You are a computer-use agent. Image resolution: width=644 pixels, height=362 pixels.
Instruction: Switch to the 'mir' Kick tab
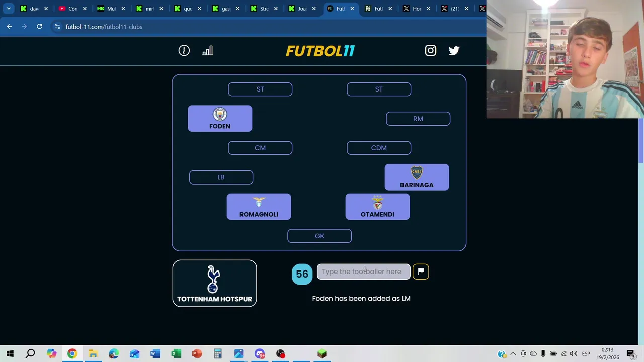149,9
